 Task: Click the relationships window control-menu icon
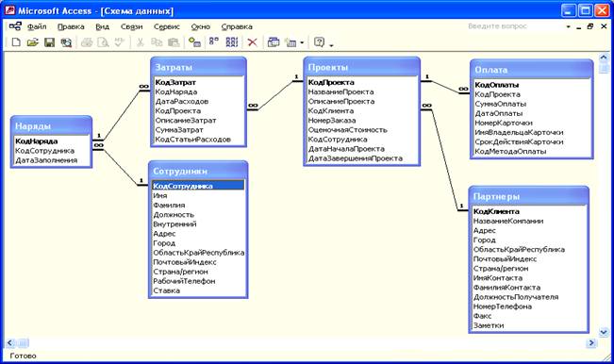click(x=15, y=26)
